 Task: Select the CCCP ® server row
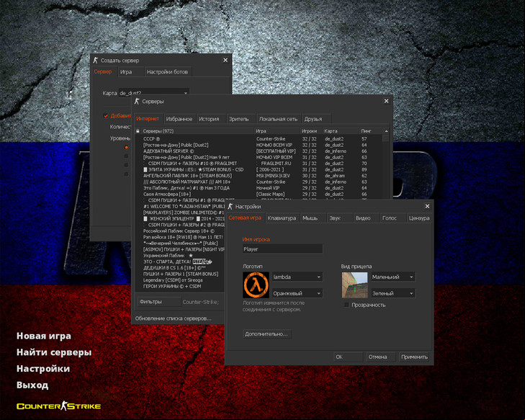(258, 138)
